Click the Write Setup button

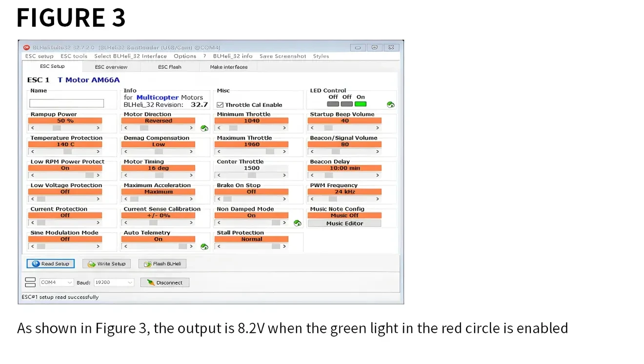(x=107, y=263)
